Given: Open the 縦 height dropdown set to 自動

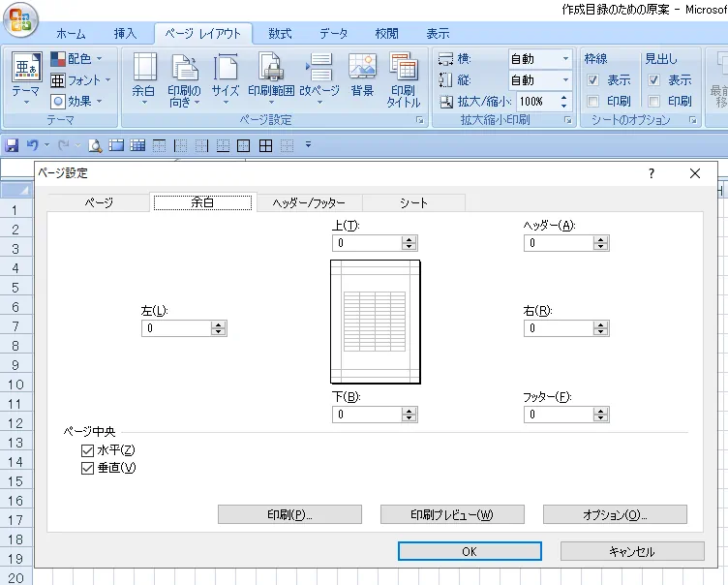Looking at the screenshot, I should pyautogui.click(x=563, y=80).
